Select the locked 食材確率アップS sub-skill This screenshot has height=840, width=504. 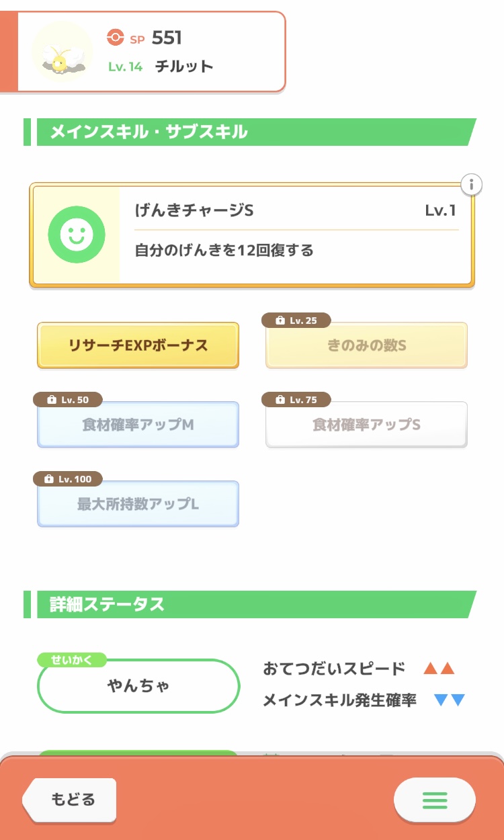coord(366,425)
